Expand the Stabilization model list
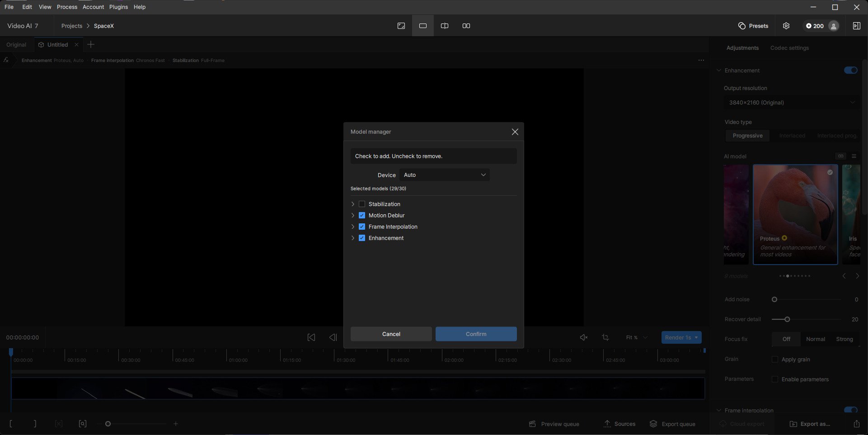The width and height of the screenshot is (868, 435). coord(353,204)
